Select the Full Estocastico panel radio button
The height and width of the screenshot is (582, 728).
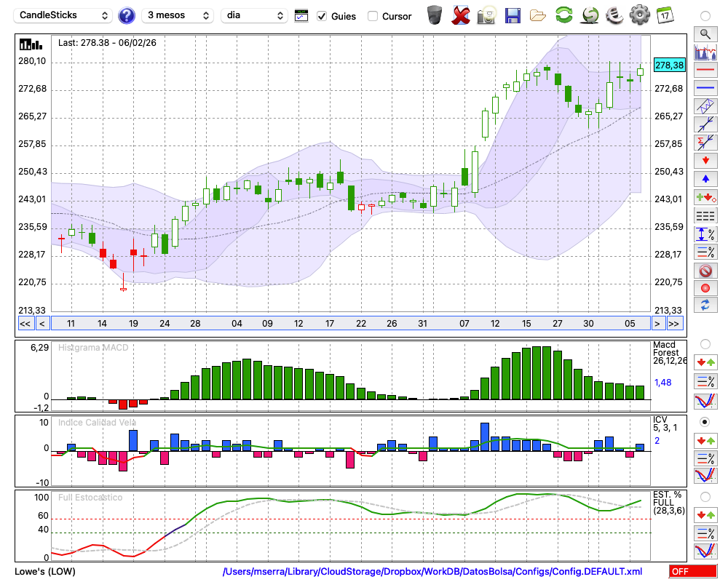705,497
